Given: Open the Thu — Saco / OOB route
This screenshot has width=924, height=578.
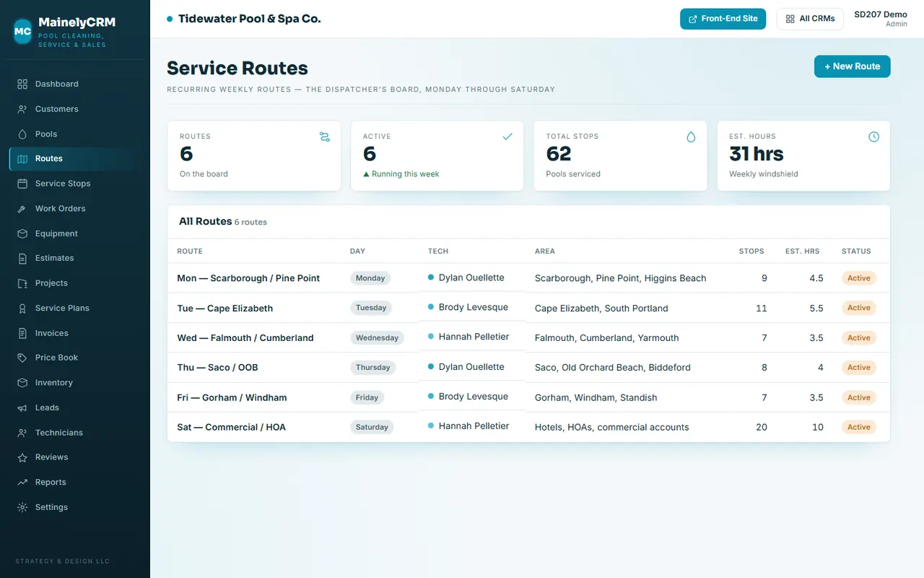Looking at the screenshot, I should [217, 368].
